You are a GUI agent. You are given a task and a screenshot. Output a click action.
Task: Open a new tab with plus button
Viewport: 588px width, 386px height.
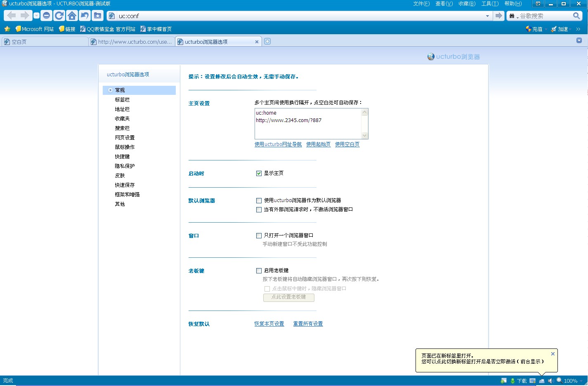pos(267,41)
